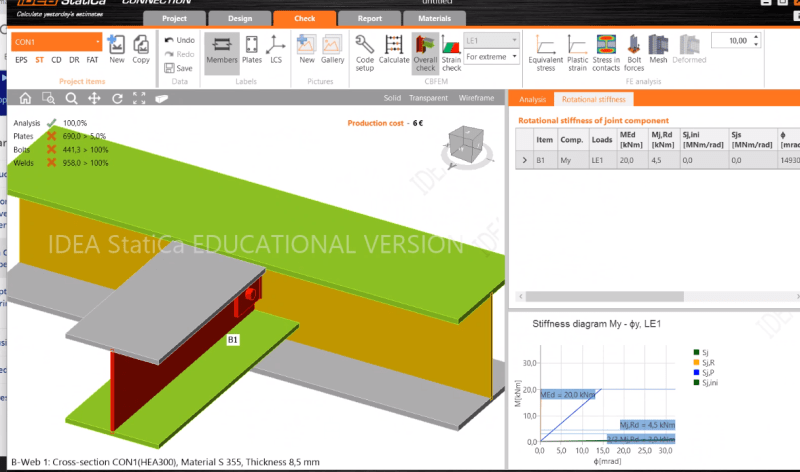Screen dimensions: 800x472
Task: Click the Sj,P legend entry
Action: point(704,372)
